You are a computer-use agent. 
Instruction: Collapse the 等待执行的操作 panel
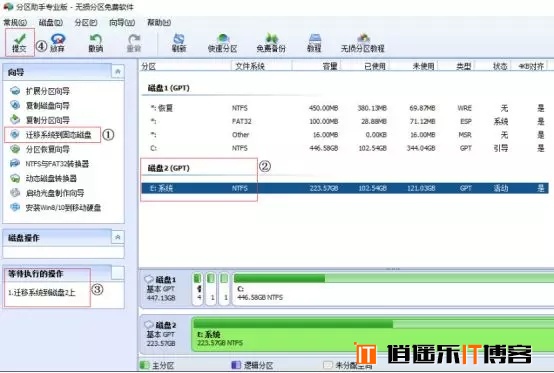point(118,273)
